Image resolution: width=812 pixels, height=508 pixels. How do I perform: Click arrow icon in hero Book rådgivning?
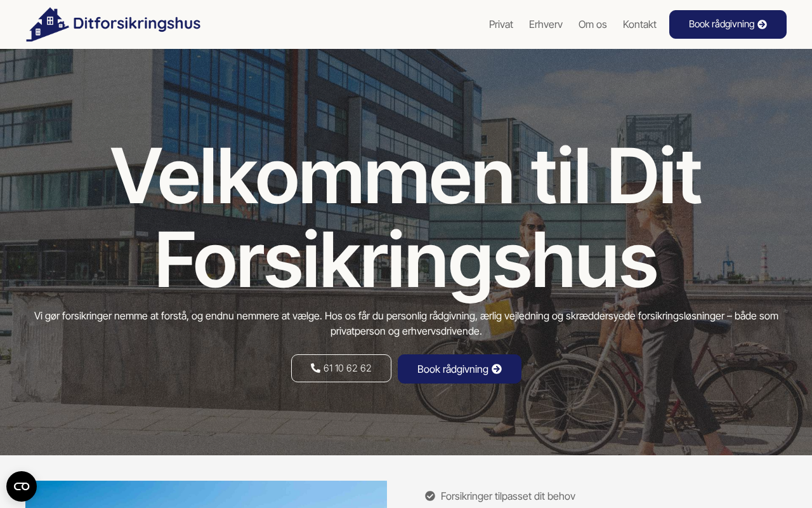point(497,369)
